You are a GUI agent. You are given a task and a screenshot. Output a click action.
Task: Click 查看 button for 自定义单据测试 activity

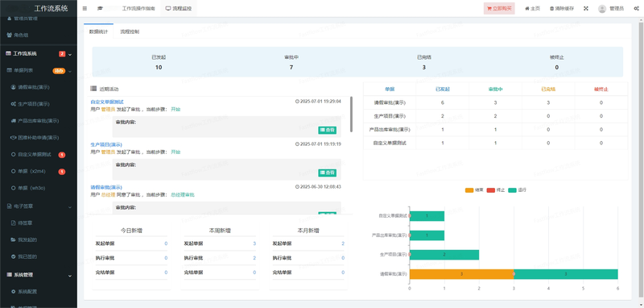(x=328, y=130)
